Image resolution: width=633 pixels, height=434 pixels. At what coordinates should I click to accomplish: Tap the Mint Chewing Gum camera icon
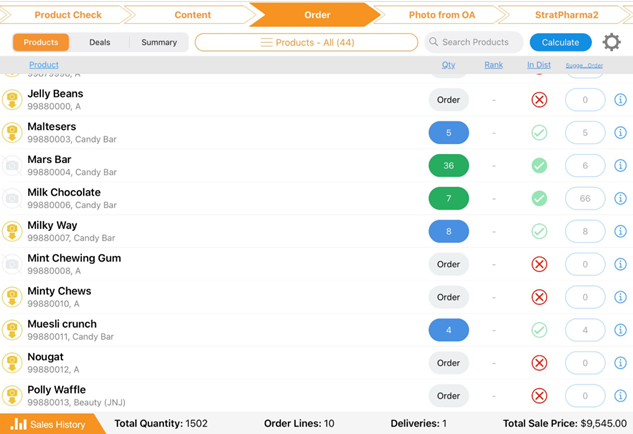[x=12, y=264]
